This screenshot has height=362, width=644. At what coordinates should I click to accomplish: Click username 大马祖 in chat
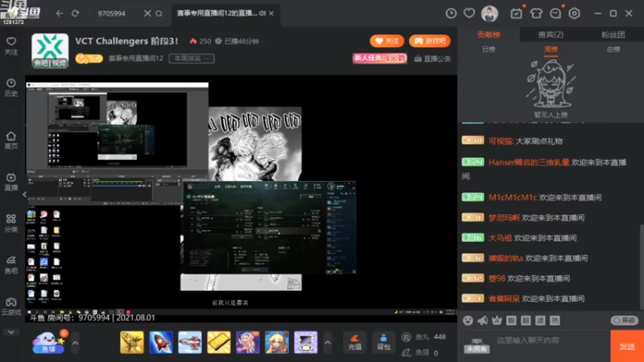click(x=500, y=238)
